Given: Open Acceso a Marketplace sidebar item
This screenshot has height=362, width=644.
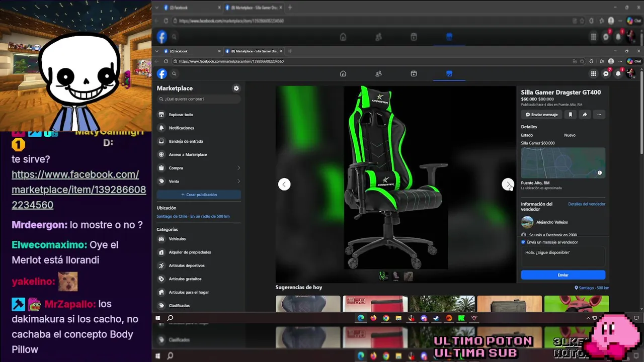Looking at the screenshot, I should [x=199, y=154].
